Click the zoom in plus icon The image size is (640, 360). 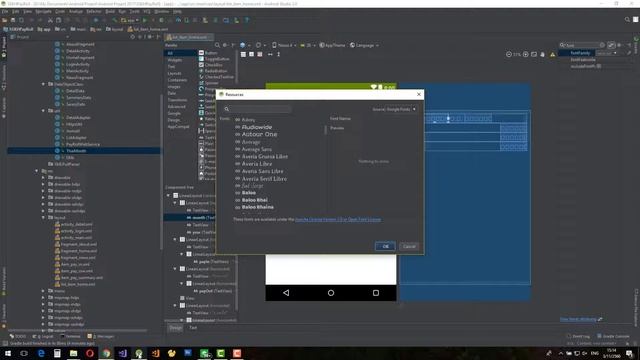(x=526, y=54)
